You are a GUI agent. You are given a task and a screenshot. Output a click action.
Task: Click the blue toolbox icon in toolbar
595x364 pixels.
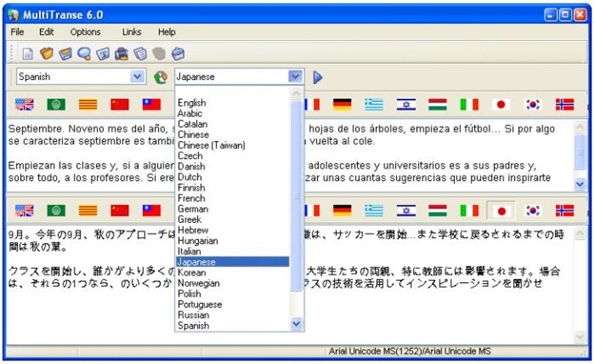(178, 54)
